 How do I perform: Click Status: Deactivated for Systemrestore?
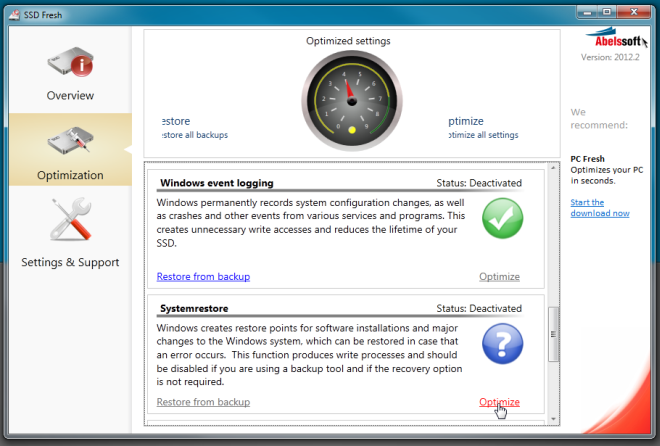tap(479, 308)
